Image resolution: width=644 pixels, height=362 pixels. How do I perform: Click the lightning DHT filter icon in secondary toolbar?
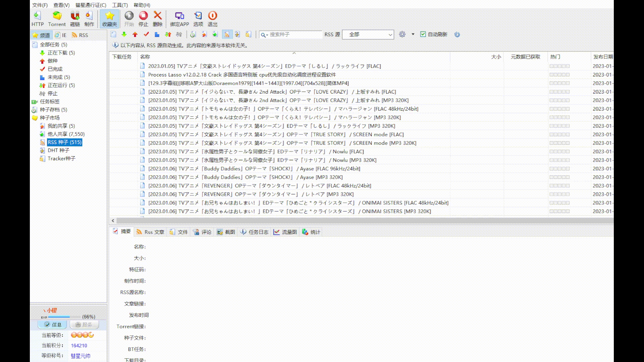[237, 34]
